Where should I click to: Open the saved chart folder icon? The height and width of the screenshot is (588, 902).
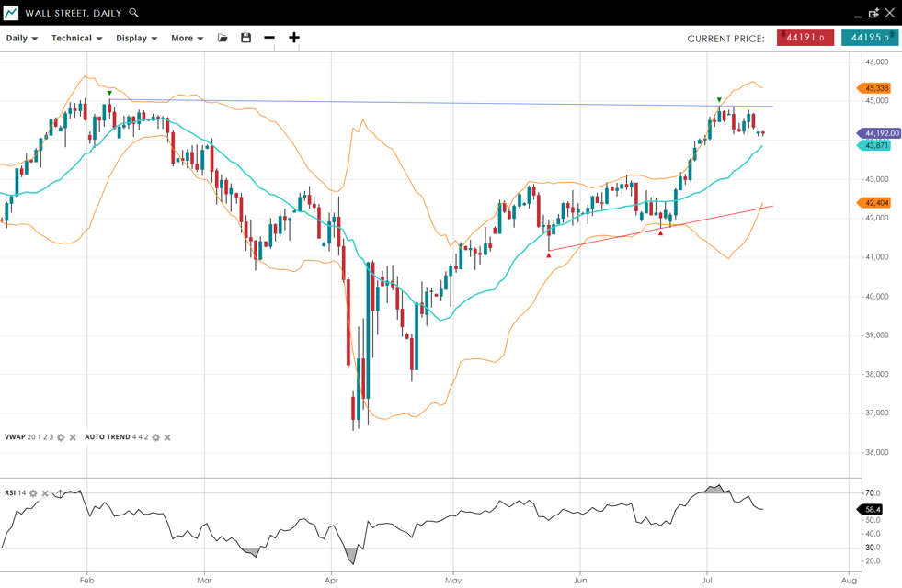click(x=223, y=38)
